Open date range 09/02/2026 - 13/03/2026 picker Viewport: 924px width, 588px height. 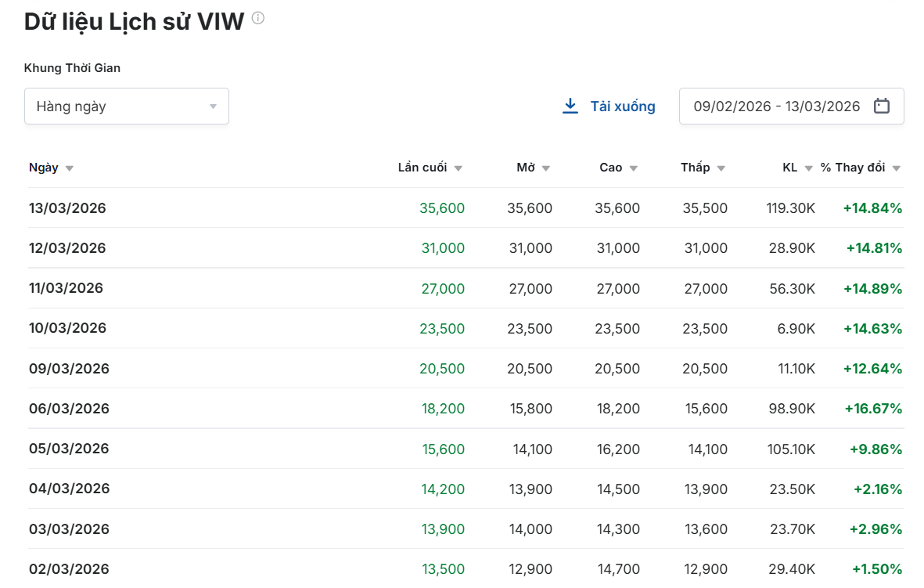coord(776,106)
